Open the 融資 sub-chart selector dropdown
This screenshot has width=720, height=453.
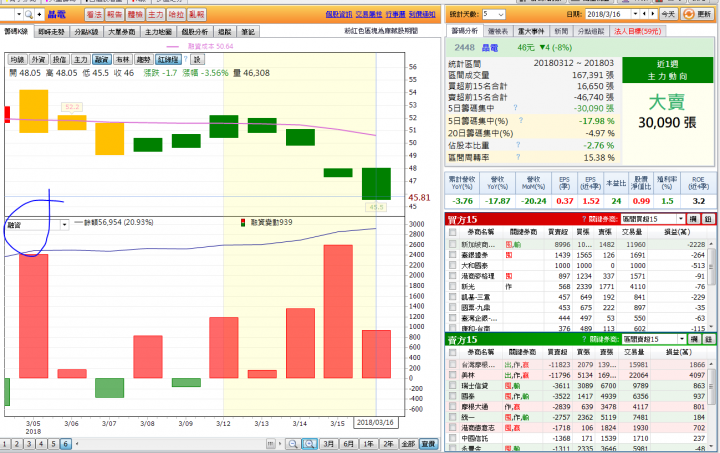[x=64, y=225]
